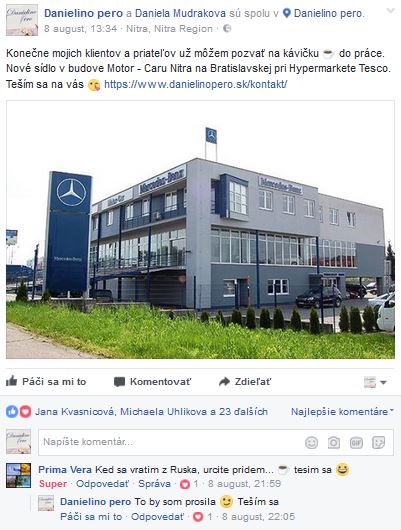Like the Danielino pero reply comment
Screen dimensions: 401x530
[x=91, y=517]
